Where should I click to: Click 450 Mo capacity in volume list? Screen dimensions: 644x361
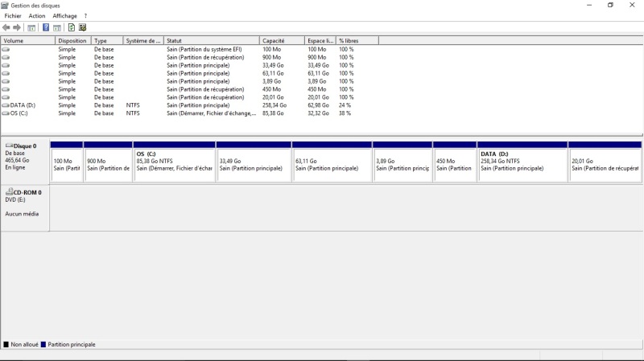click(x=271, y=89)
